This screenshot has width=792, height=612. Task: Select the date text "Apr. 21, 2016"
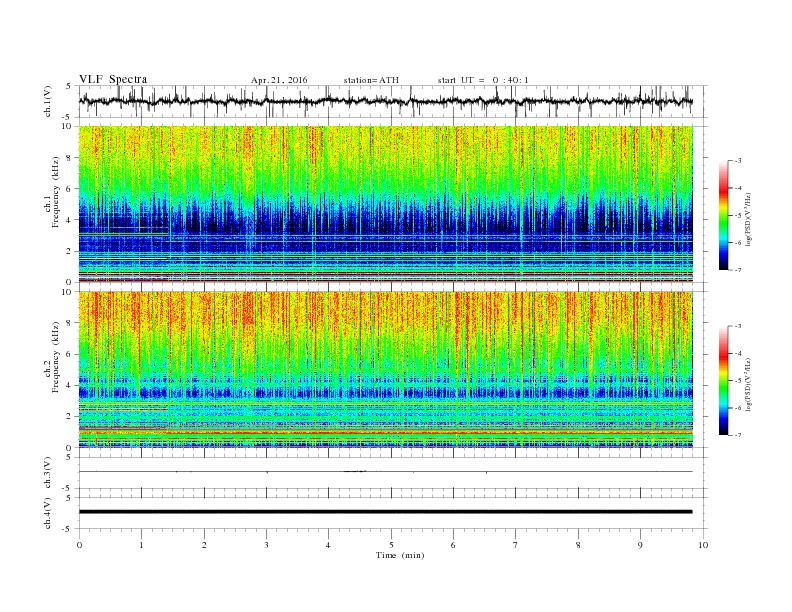pos(279,80)
